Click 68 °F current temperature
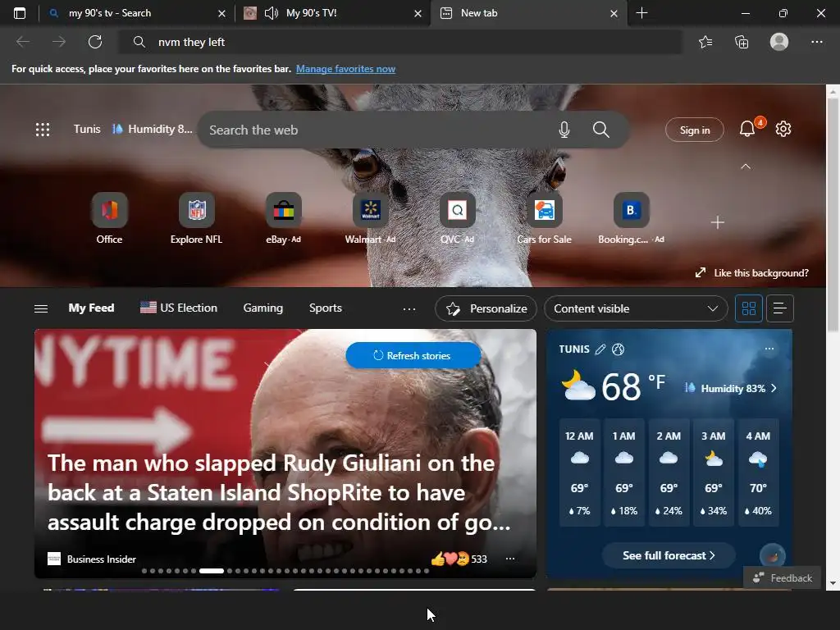Image resolution: width=840 pixels, height=630 pixels. (x=633, y=386)
